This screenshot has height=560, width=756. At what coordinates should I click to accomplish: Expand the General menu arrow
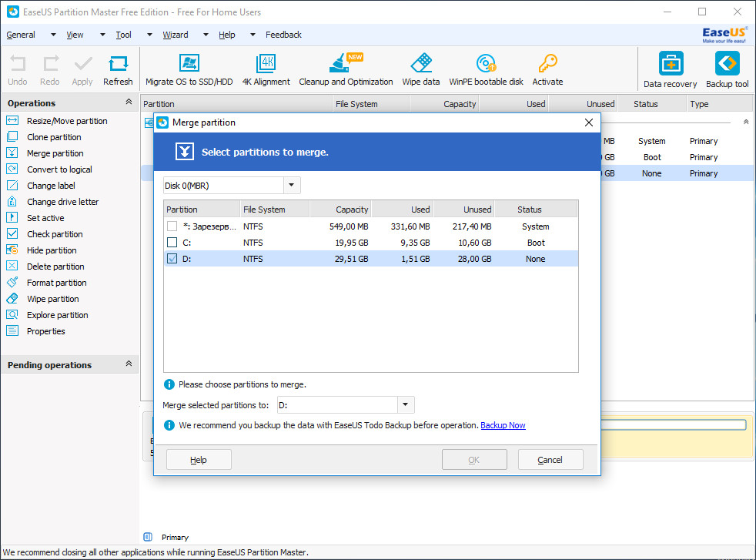coord(54,35)
